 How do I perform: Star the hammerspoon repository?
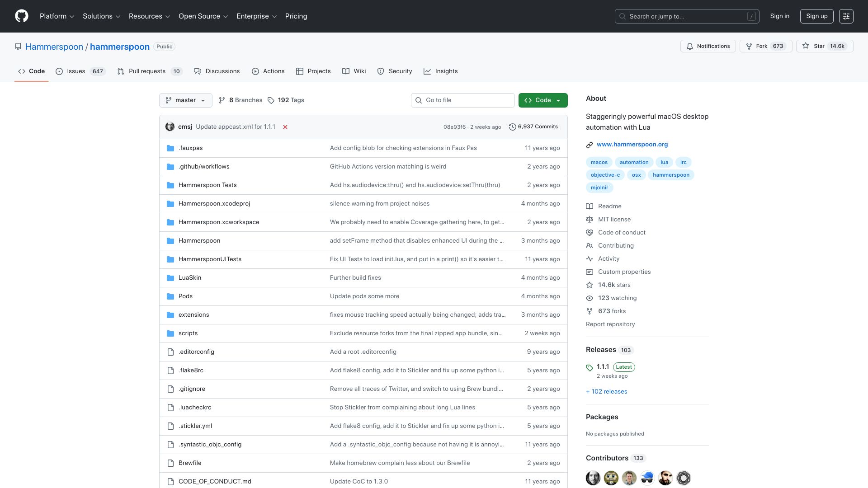tap(825, 46)
